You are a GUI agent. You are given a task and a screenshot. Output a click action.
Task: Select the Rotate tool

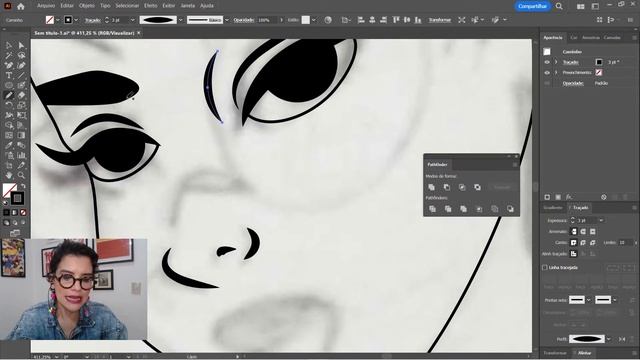9,105
